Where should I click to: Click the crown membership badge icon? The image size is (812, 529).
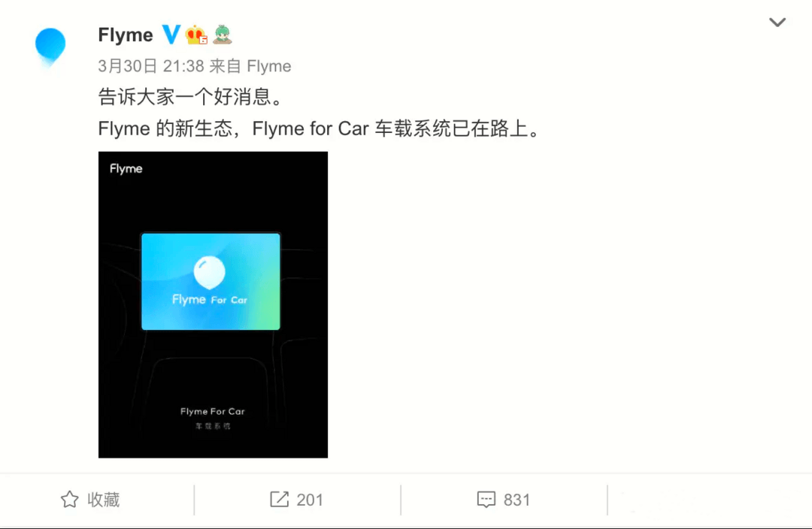[x=196, y=35]
